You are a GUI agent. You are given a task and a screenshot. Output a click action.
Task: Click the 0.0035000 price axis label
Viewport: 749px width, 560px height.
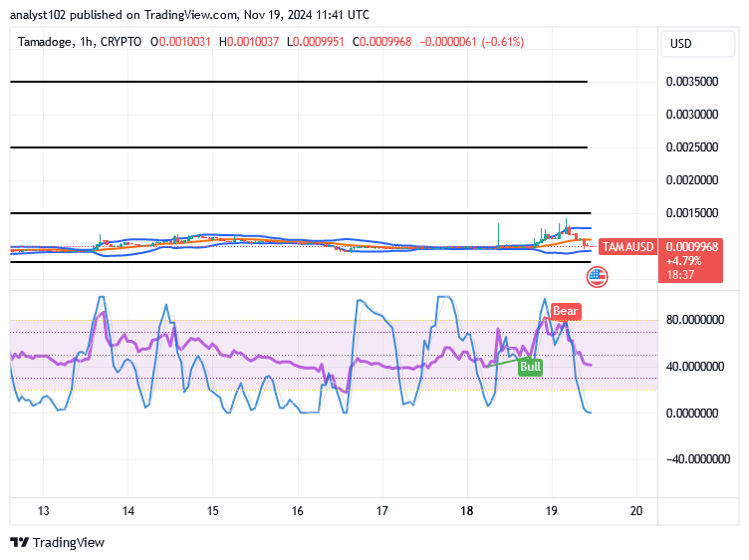(692, 82)
